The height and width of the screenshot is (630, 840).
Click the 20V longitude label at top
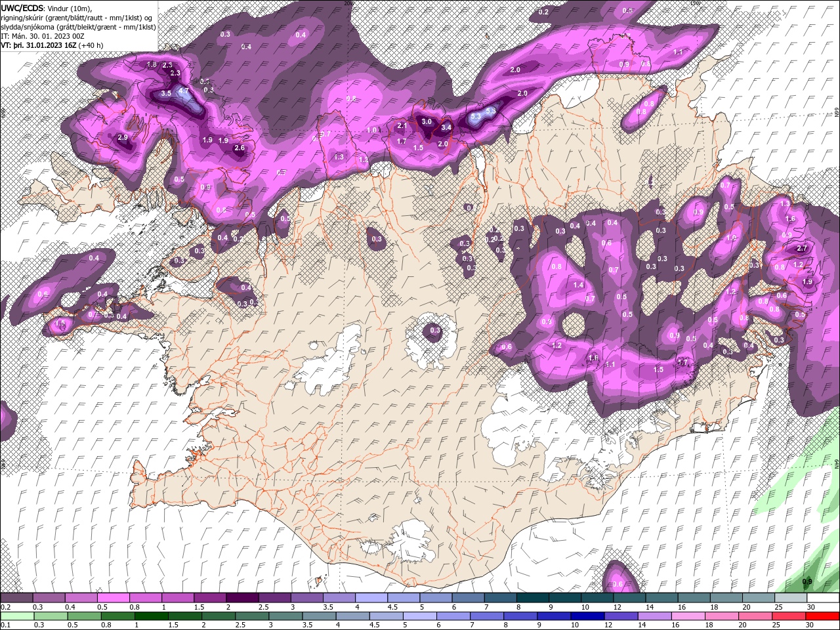pyautogui.click(x=348, y=3)
